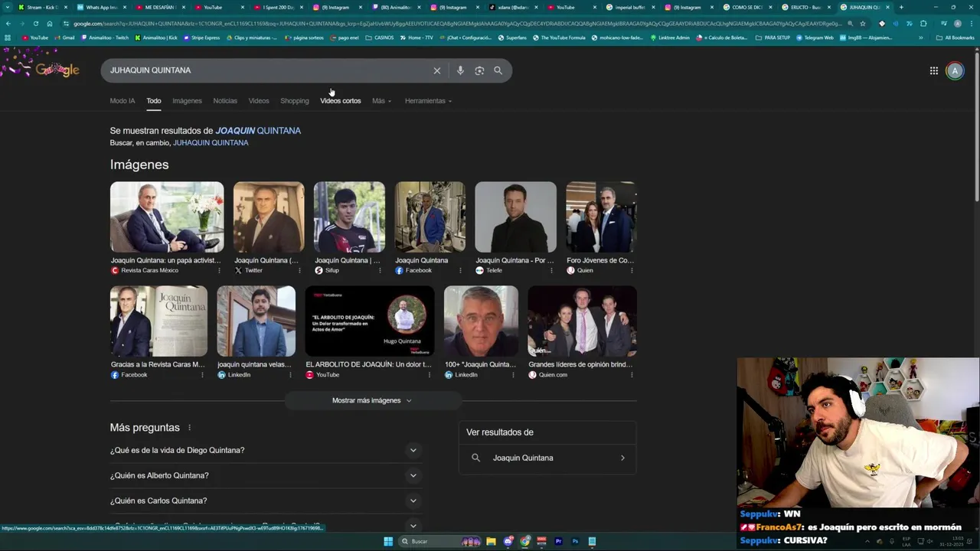Select the Noticias search tab
The image size is (980, 551).
[x=225, y=101]
